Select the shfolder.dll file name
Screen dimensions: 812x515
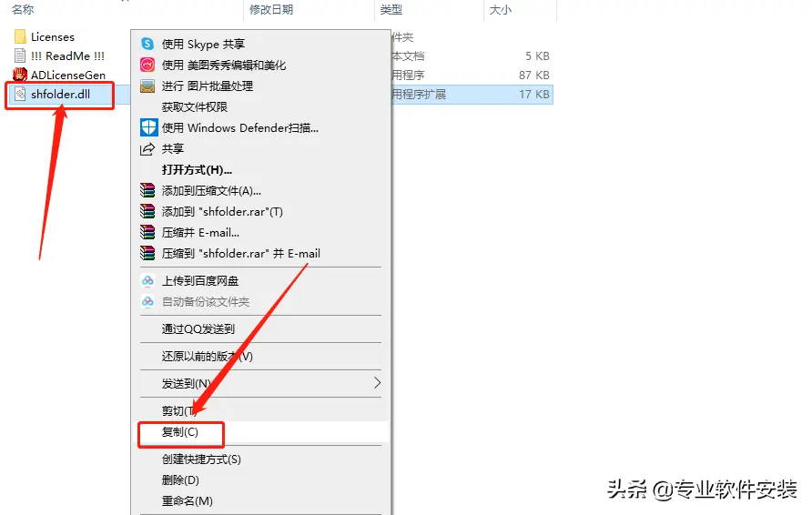61,95
